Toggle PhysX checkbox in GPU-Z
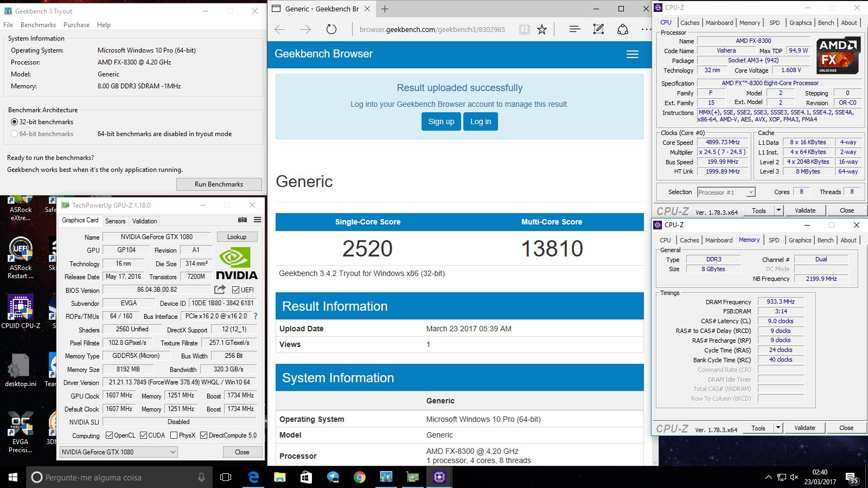Viewport: 868px width, 488px height. coord(174,435)
